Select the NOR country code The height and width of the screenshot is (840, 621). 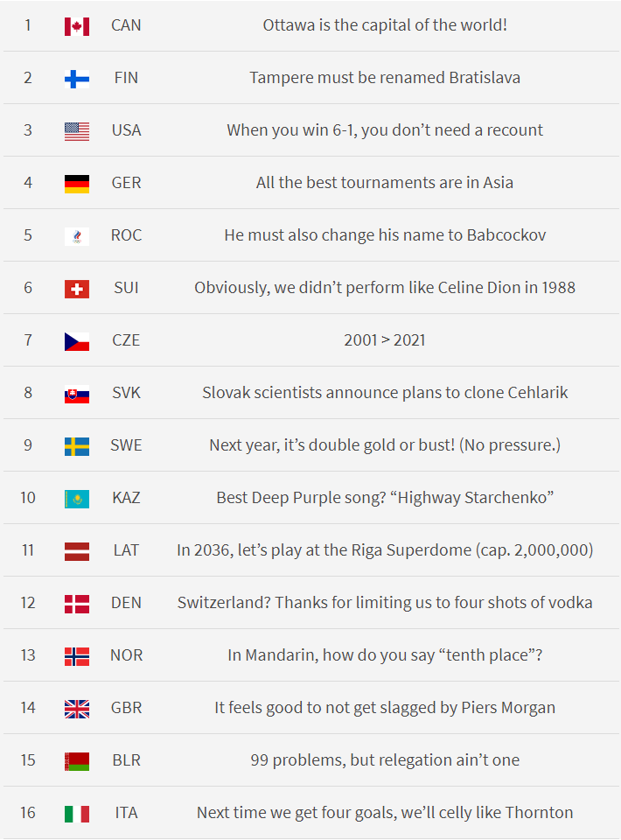[126, 655]
